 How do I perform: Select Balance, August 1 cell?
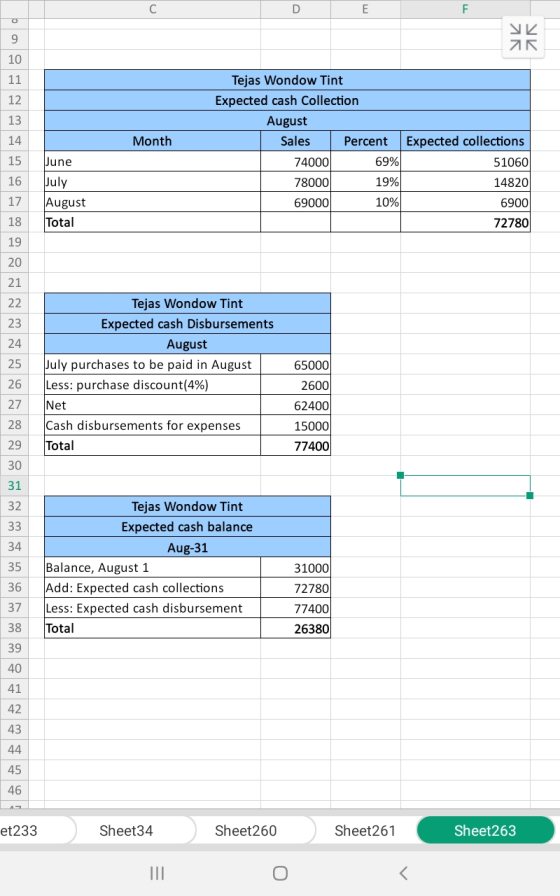(153, 567)
